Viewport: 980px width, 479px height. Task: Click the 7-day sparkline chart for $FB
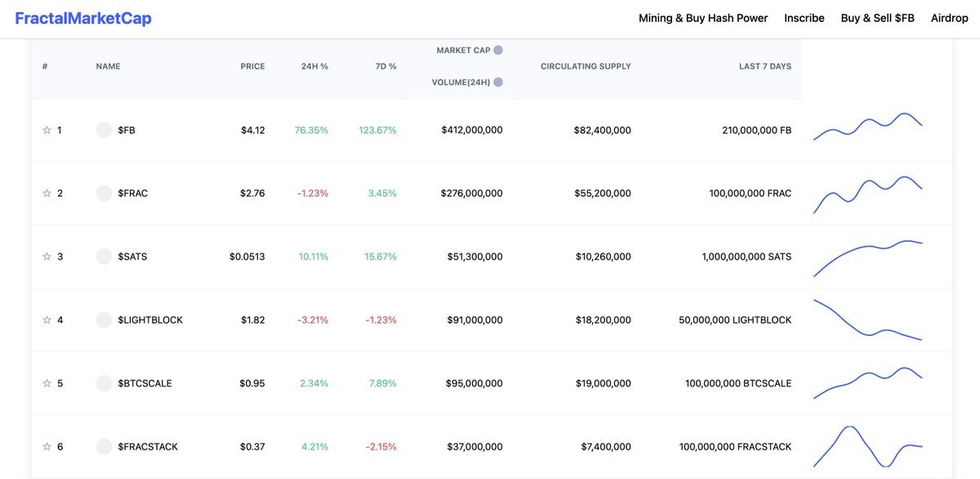(867, 125)
